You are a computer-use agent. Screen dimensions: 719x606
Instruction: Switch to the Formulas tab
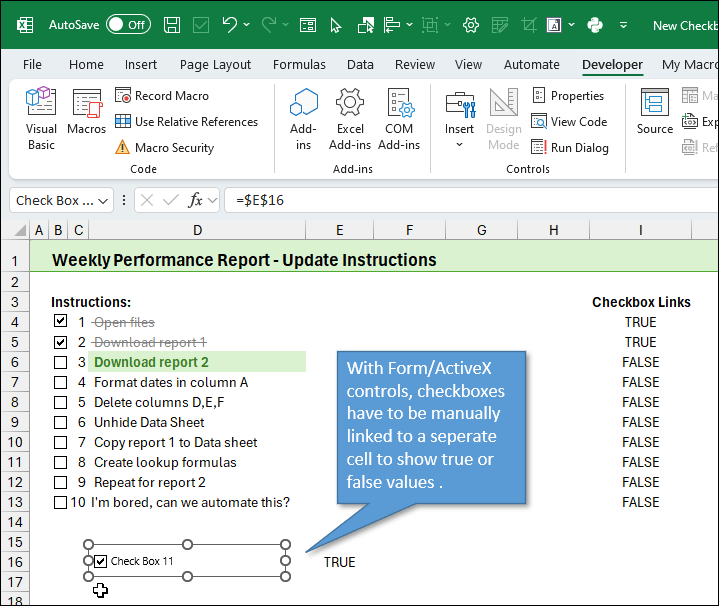[299, 64]
